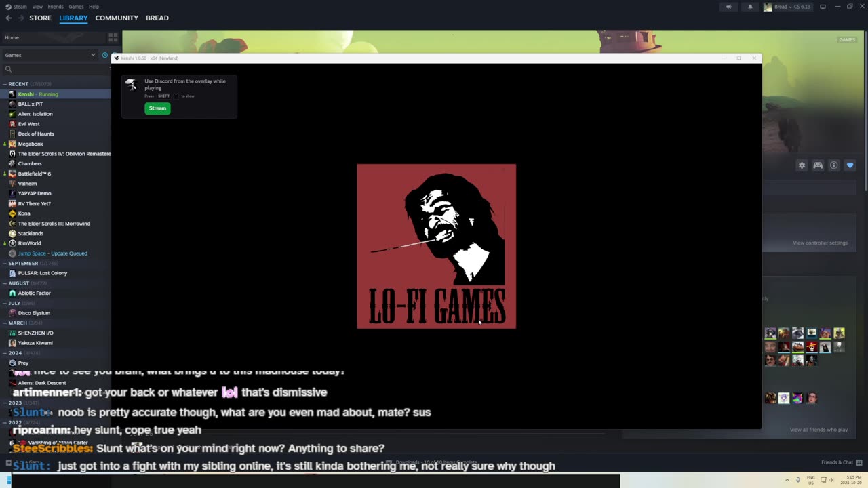The height and width of the screenshot is (488, 868).
Task: Open the Help menu
Action: tap(94, 7)
